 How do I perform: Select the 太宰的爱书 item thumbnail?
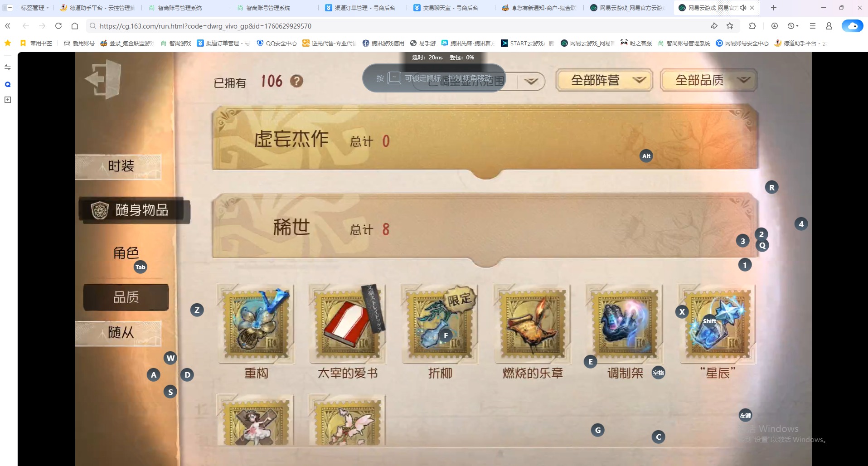pos(348,324)
